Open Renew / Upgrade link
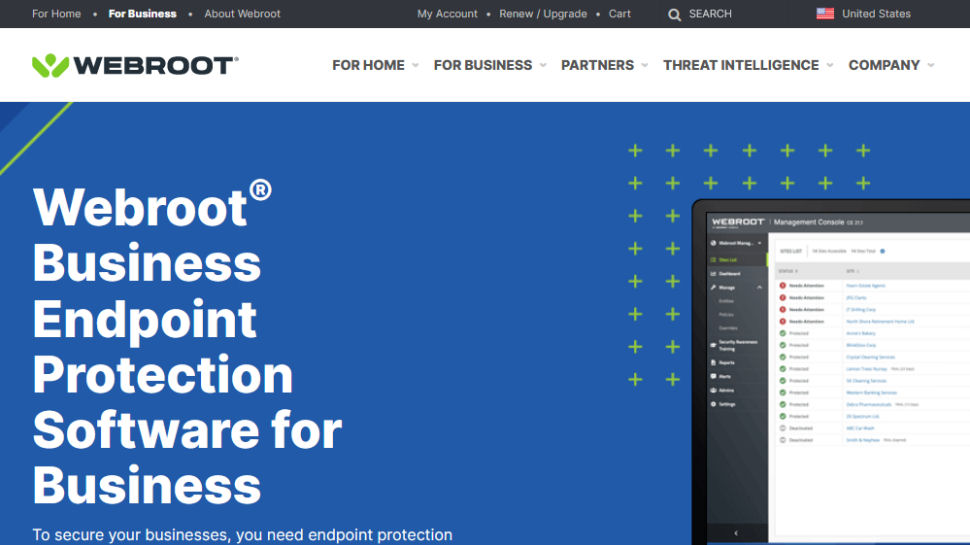Viewport: 970px width, 545px height. (543, 14)
